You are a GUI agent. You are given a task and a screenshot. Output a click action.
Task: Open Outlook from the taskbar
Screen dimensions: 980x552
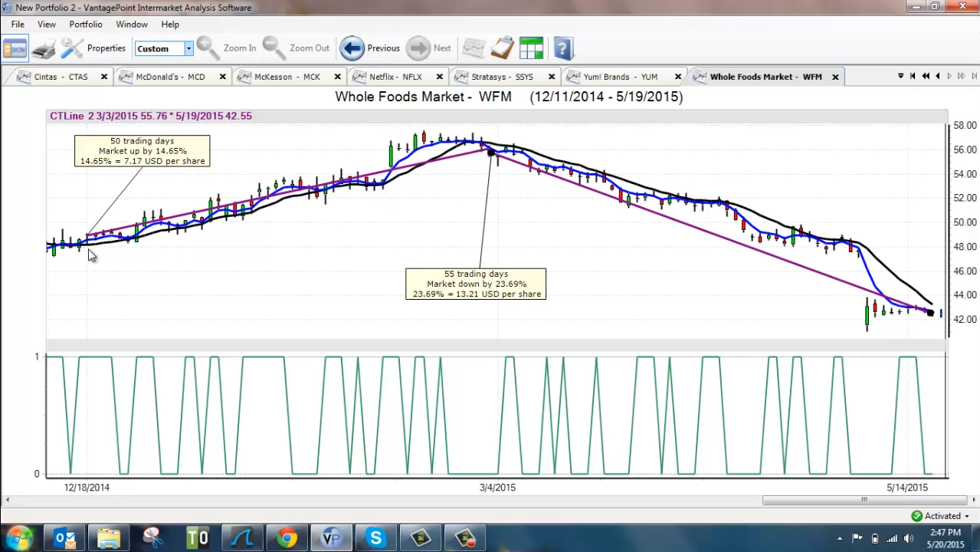[64, 538]
